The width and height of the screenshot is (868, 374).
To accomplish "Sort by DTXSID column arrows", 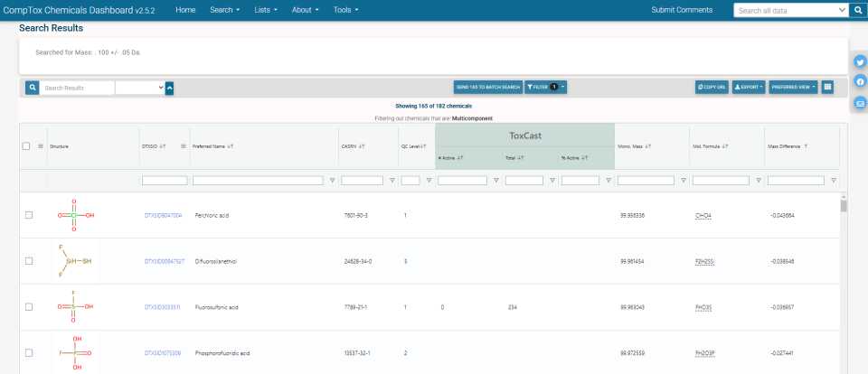I will 162,146.
